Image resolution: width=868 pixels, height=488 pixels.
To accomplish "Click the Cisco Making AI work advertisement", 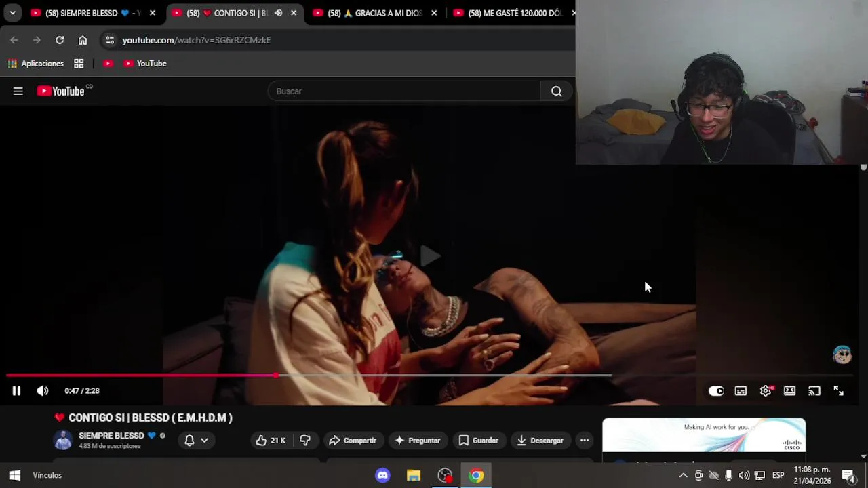I will [704, 435].
